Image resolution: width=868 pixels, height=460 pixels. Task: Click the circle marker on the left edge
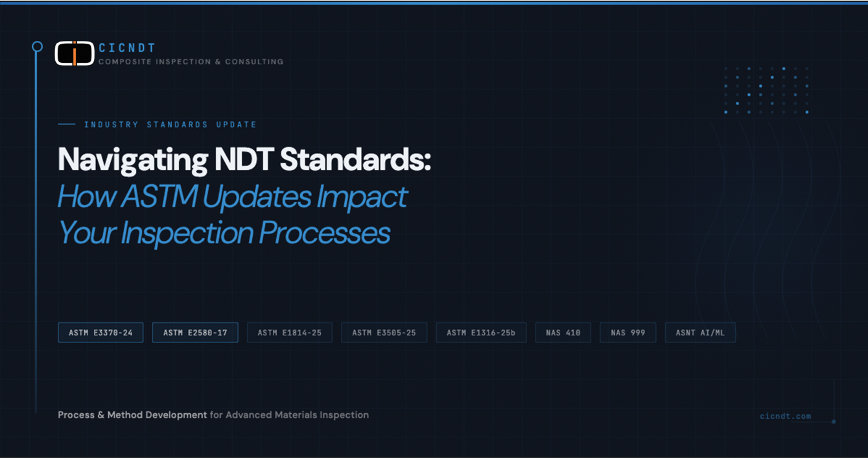[37, 45]
